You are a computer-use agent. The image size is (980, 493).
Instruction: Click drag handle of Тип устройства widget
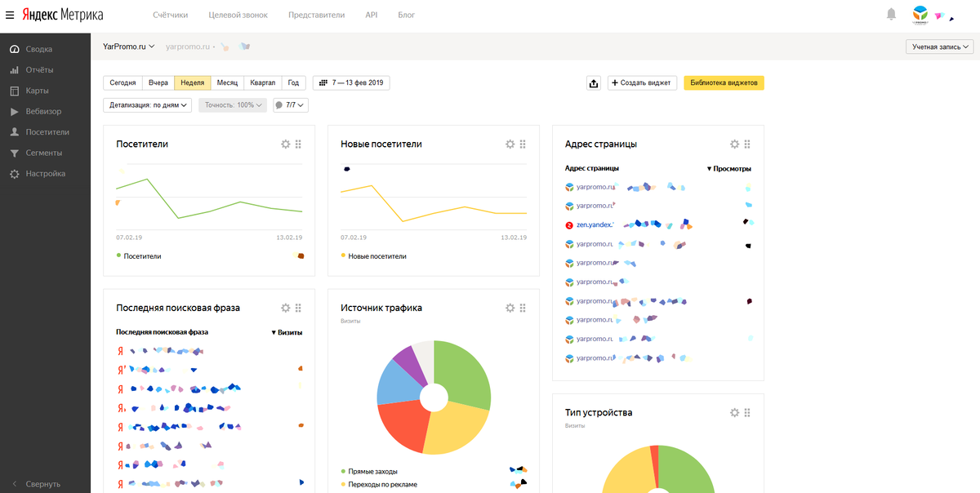[747, 412]
